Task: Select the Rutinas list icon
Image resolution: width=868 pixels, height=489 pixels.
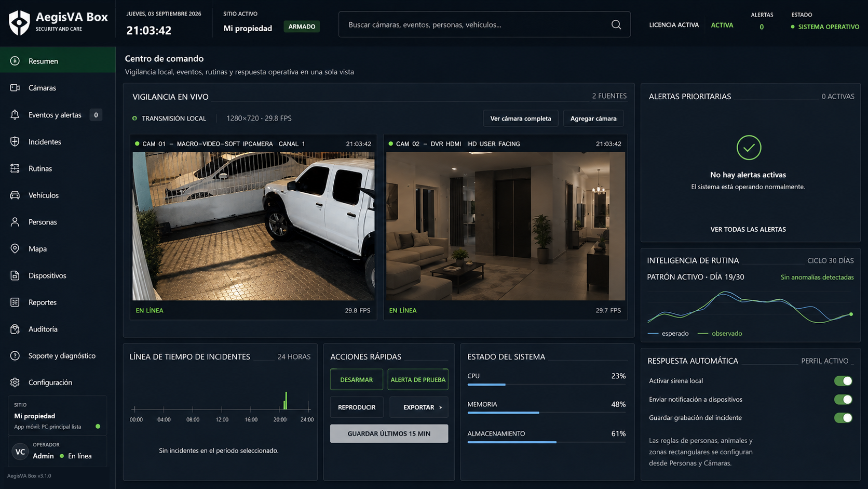Action: [15, 168]
